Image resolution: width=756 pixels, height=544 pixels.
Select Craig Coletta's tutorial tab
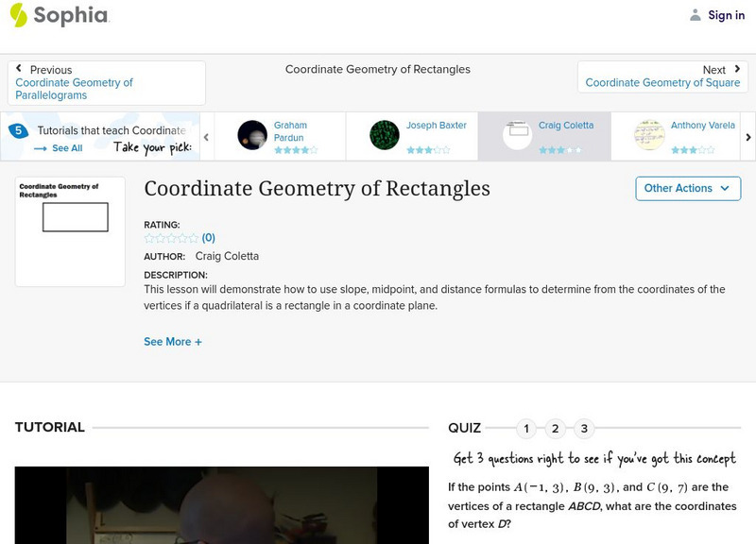(x=542, y=136)
